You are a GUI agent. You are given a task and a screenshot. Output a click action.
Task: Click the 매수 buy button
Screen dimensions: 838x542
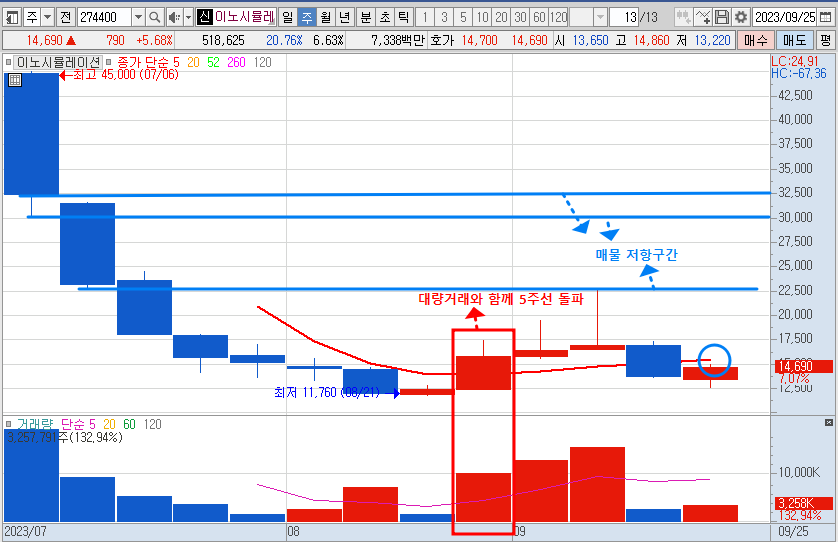(755, 40)
